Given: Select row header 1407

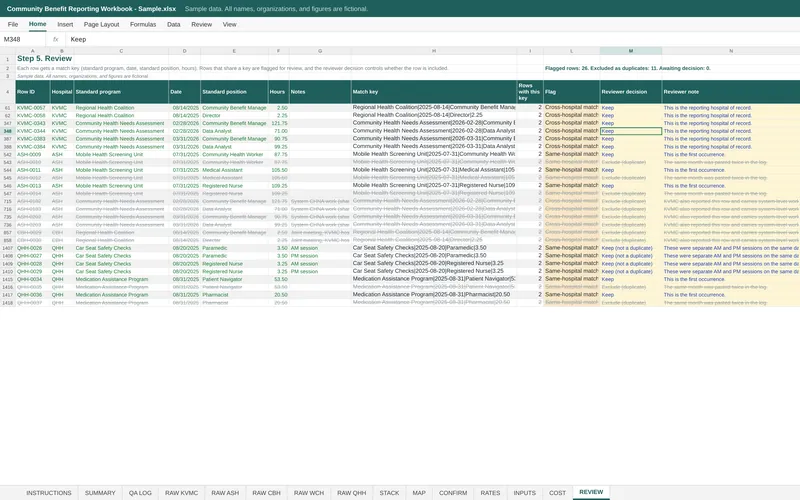Looking at the screenshot, I should pyautogui.click(x=8, y=248).
